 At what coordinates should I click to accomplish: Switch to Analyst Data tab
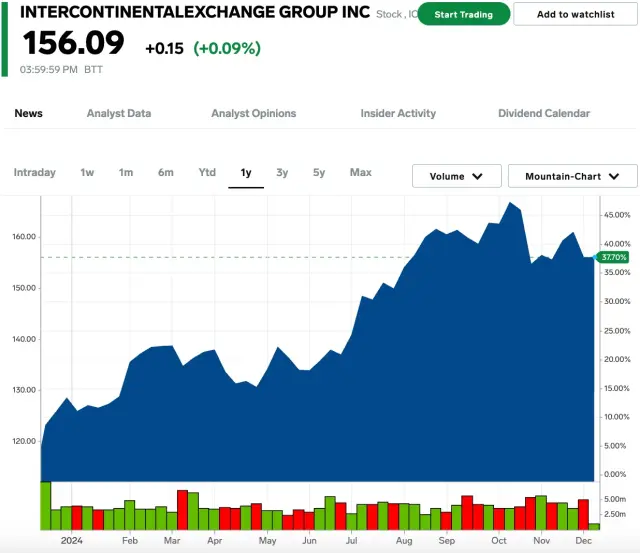(x=119, y=113)
